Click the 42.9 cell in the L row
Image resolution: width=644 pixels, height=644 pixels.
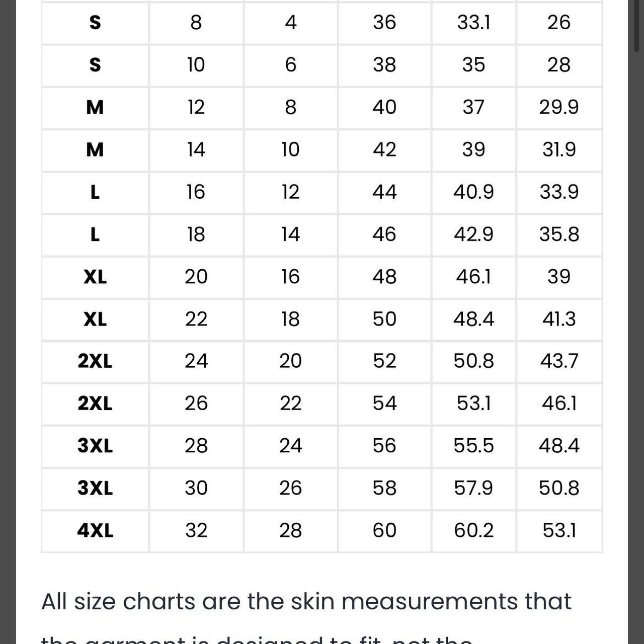click(473, 234)
